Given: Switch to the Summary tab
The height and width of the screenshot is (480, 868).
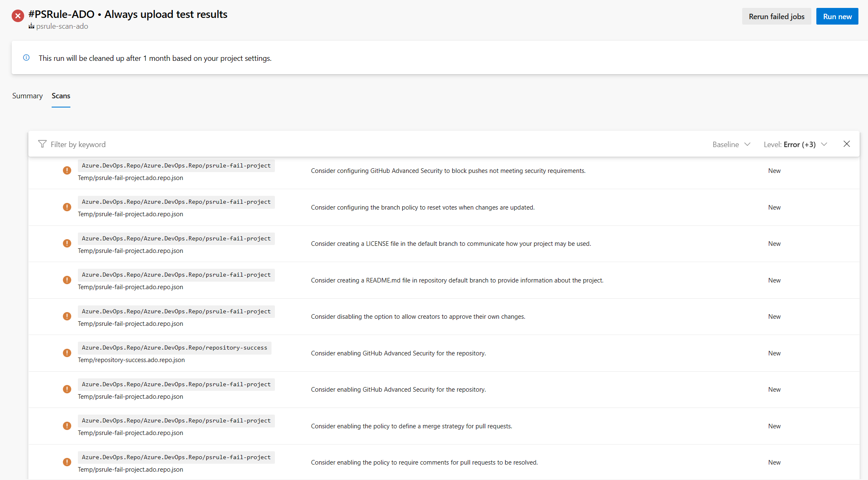Looking at the screenshot, I should tap(27, 96).
